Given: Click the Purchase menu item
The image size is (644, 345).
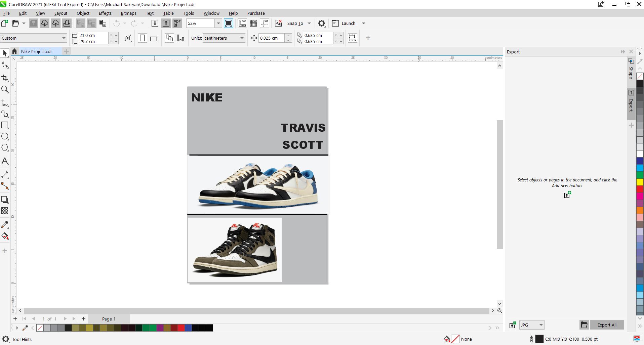Looking at the screenshot, I should pos(256,13).
